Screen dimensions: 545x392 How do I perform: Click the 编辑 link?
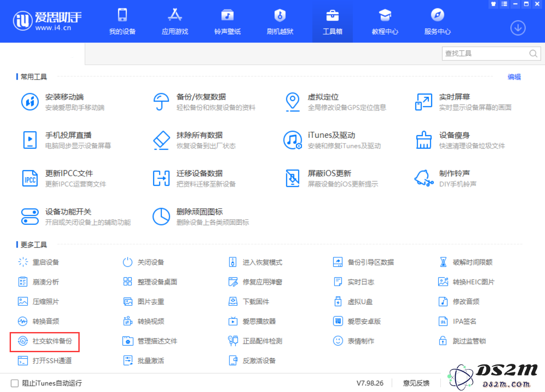514,77
